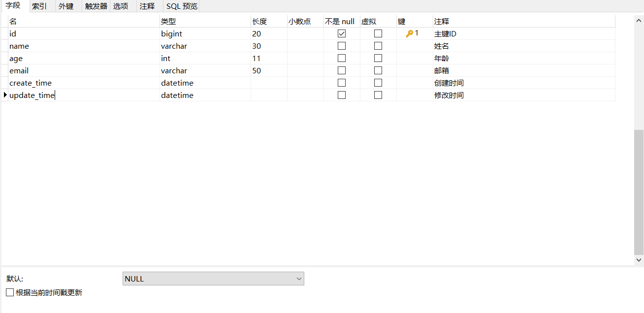Check 不是 null for update_time field
Screen dimensions: 644x313
click(x=342, y=95)
